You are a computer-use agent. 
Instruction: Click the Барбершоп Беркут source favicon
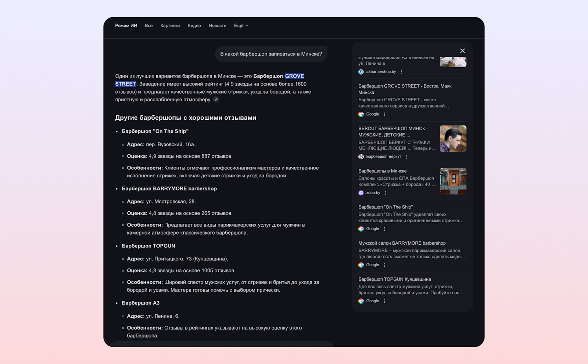pyautogui.click(x=361, y=157)
